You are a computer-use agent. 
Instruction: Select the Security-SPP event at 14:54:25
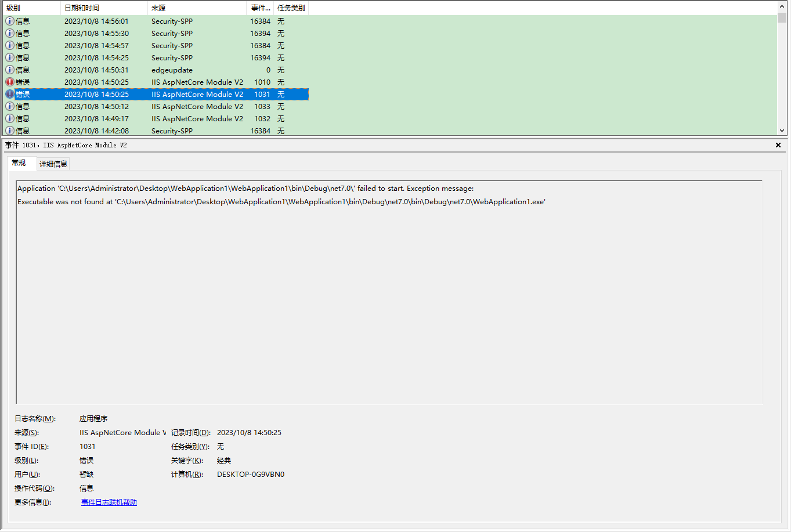172,57
